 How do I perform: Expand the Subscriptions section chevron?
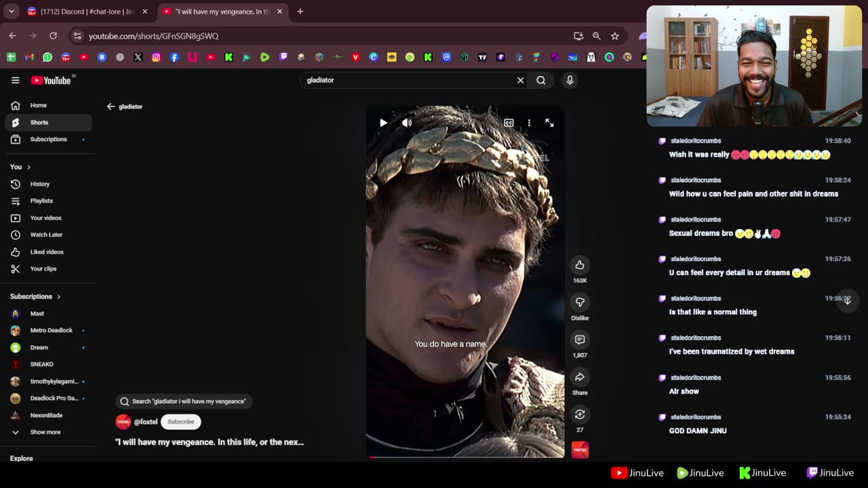[58, 296]
